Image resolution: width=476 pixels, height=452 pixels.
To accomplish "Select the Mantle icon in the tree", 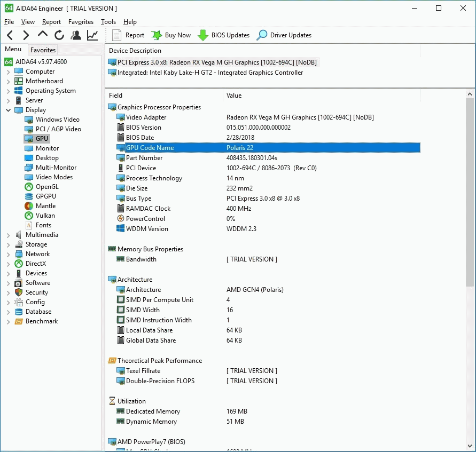I will 29,206.
